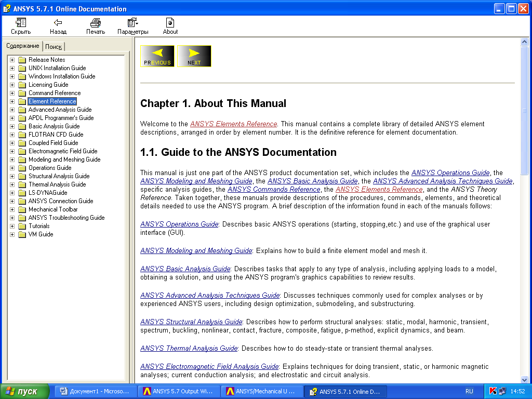Open ANSYS Advanced Analysis Techniques Guide description link
The height and width of the screenshot is (399, 532).
coord(210,295)
